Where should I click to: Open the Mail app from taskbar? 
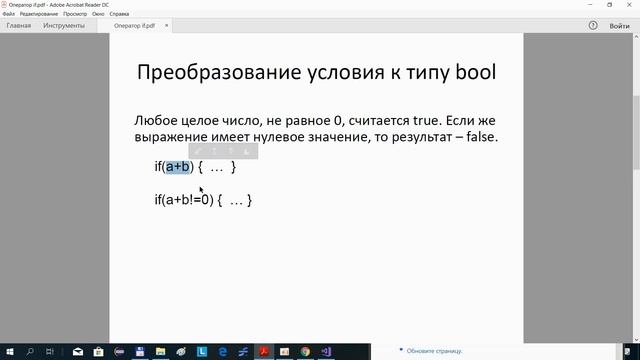(x=78, y=351)
